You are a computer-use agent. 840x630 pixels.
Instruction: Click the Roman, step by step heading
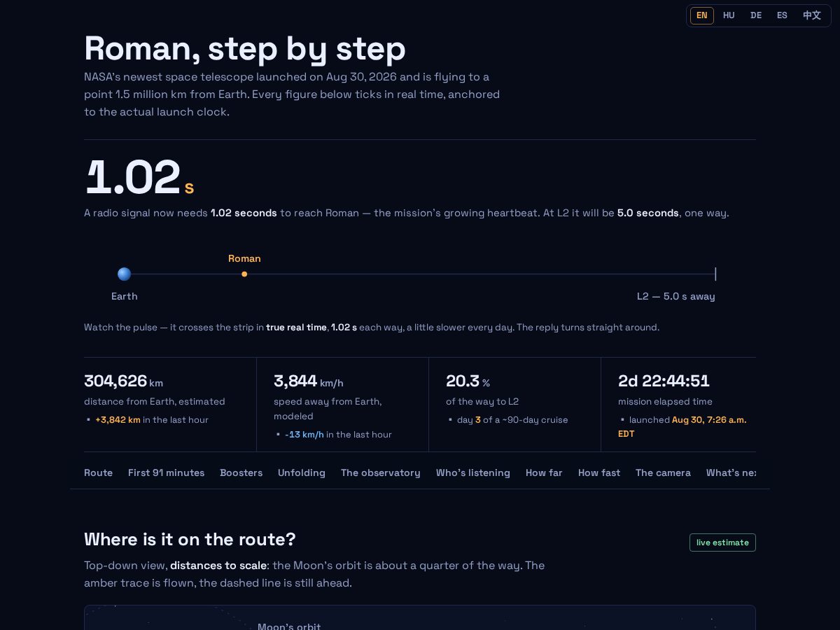coord(245,48)
